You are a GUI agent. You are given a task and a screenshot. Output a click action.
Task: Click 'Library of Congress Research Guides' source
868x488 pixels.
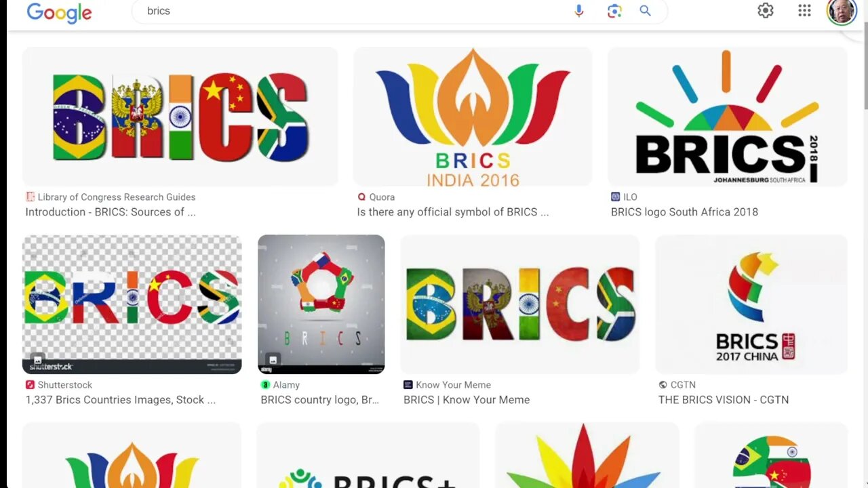[117, 197]
